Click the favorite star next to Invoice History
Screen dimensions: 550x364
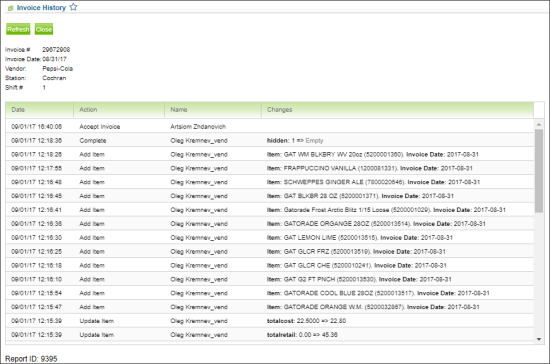[x=73, y=7]
